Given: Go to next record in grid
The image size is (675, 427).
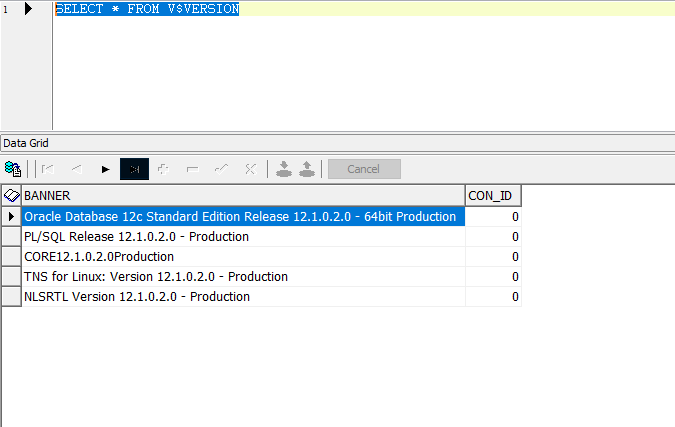Looking at the screenshot, I should coord(105,169).
